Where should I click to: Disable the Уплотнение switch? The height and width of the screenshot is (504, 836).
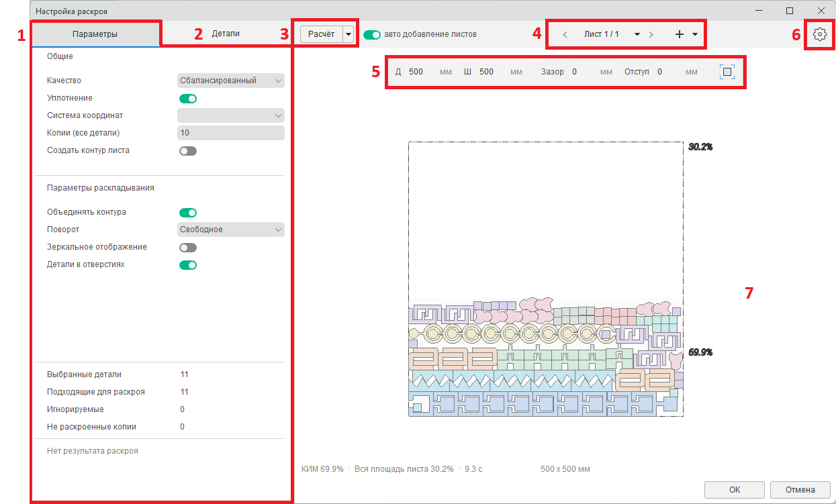click(188, 99)
